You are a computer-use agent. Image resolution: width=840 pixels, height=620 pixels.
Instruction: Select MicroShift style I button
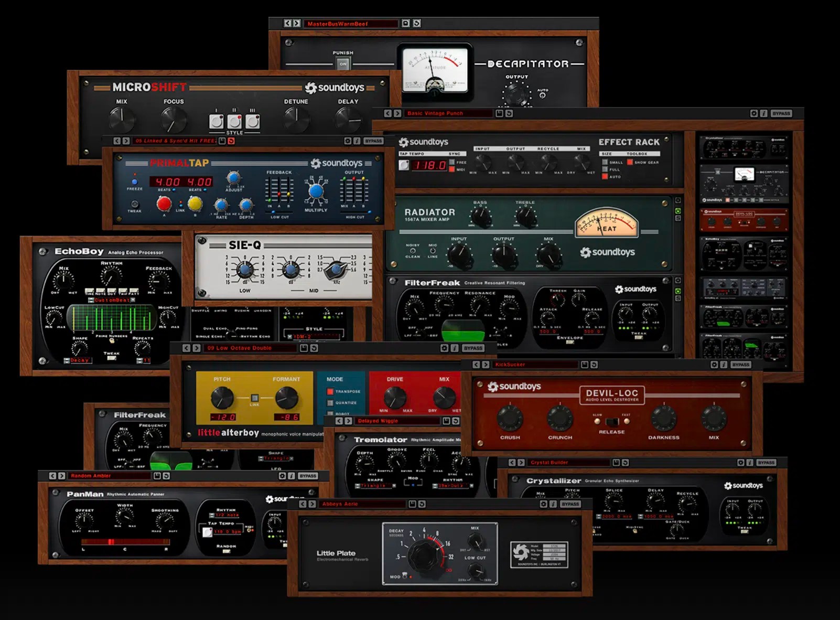[216, 122]
